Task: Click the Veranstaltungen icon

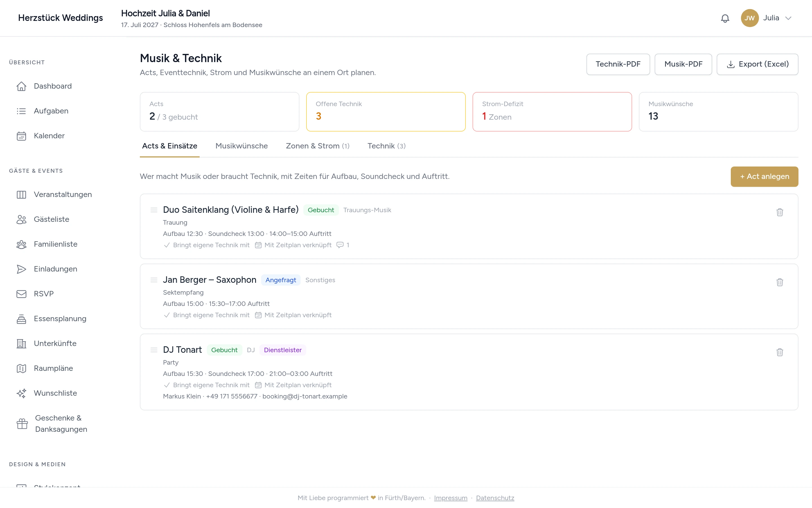Action: click(21, 194)
